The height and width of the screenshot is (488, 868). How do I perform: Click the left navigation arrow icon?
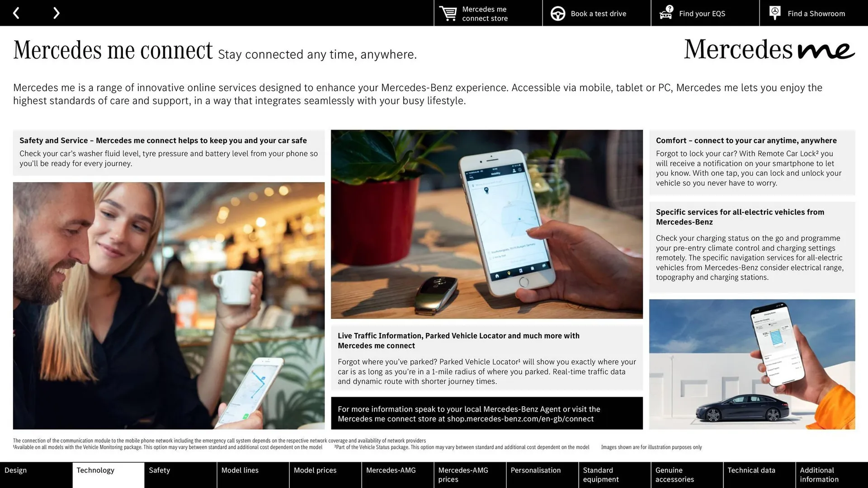pos(17,13)
